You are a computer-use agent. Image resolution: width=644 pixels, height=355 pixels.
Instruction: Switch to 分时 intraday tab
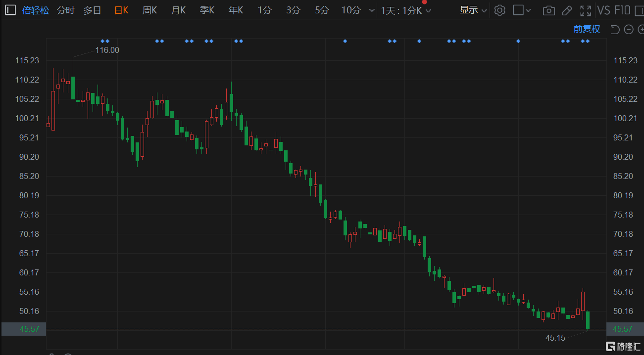(x=65, y=10)
